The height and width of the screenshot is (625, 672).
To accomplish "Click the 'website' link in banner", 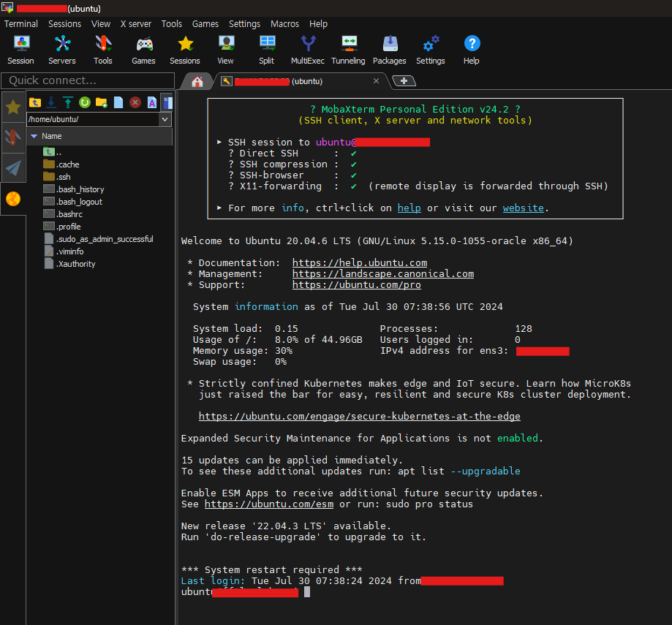I will [524, 208].
